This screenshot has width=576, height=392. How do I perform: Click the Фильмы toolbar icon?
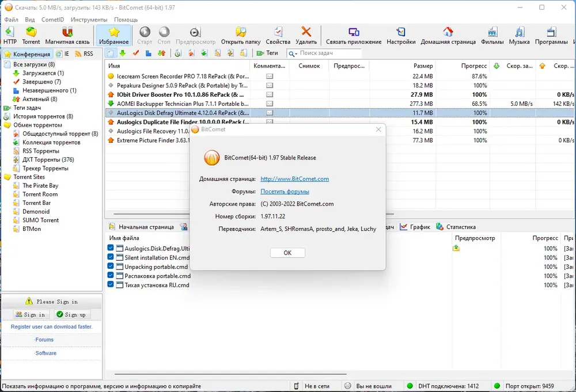coord(492,36)
